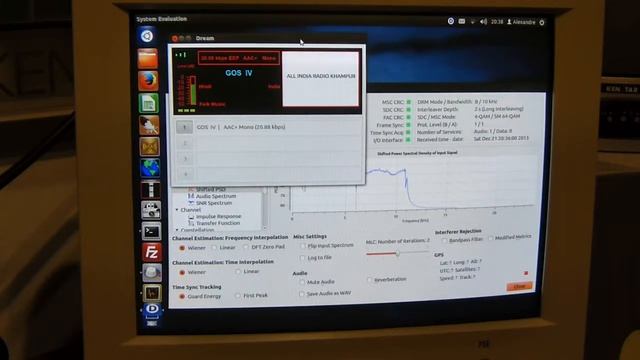Viewport: 640px width, 360px height.
Task: Click the ALL INDIA RADIO KHAMPUR text panel
Action: (x=320, y=78)
